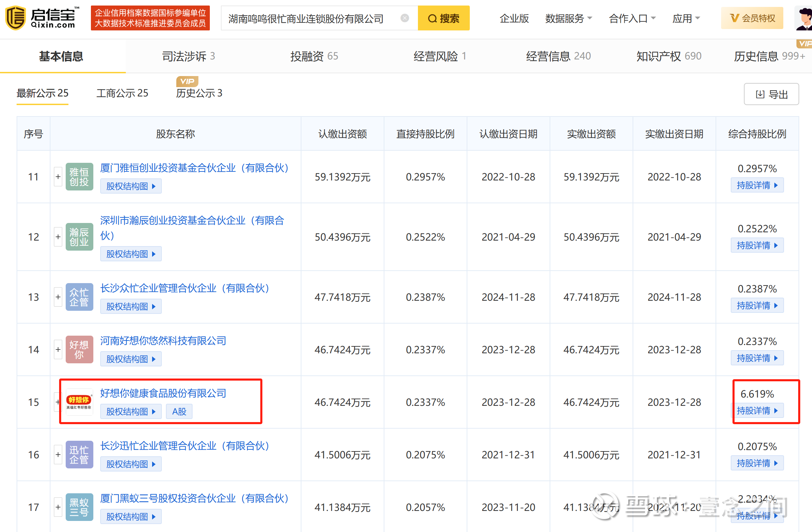Viewport: 812px width, 532px height.
Task: Click the Qixin.com shield logo
Action: click(15, 18)
